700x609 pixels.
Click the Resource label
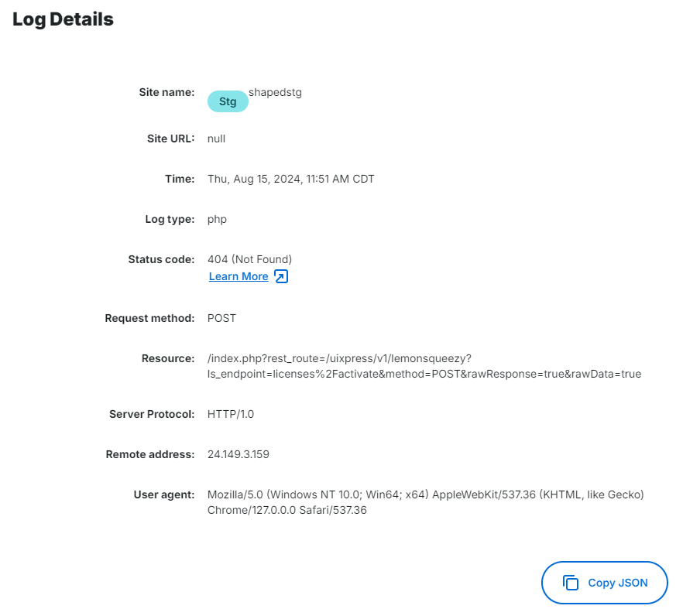point(168,358)
